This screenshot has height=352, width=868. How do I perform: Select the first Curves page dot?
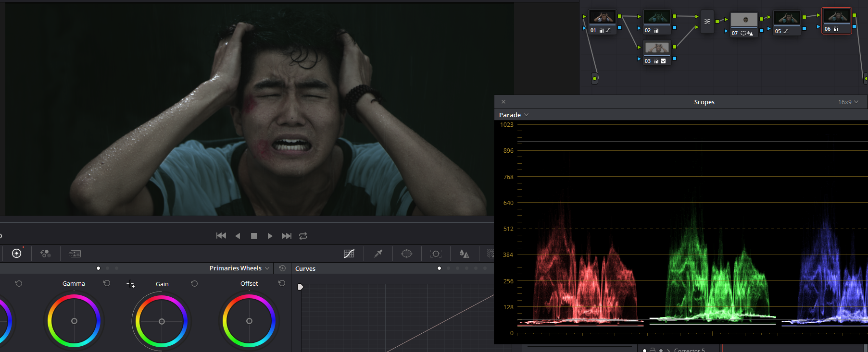[439, 268]
